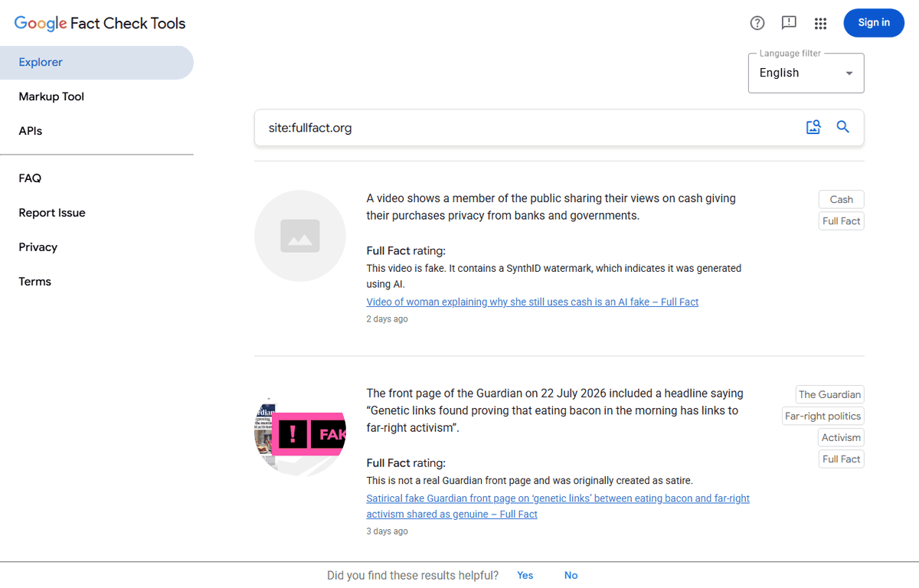Click the claim text about cash privacy video

tap(551, 207)
